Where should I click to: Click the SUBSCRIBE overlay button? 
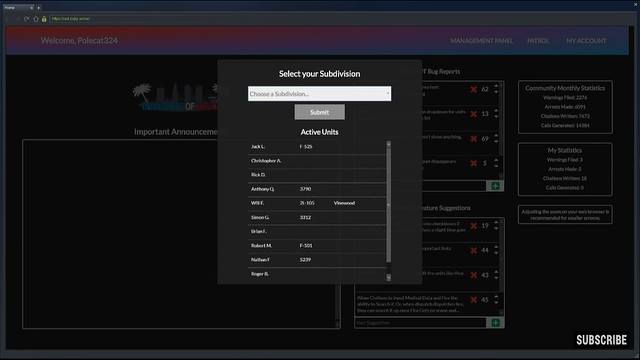point(601,340)
